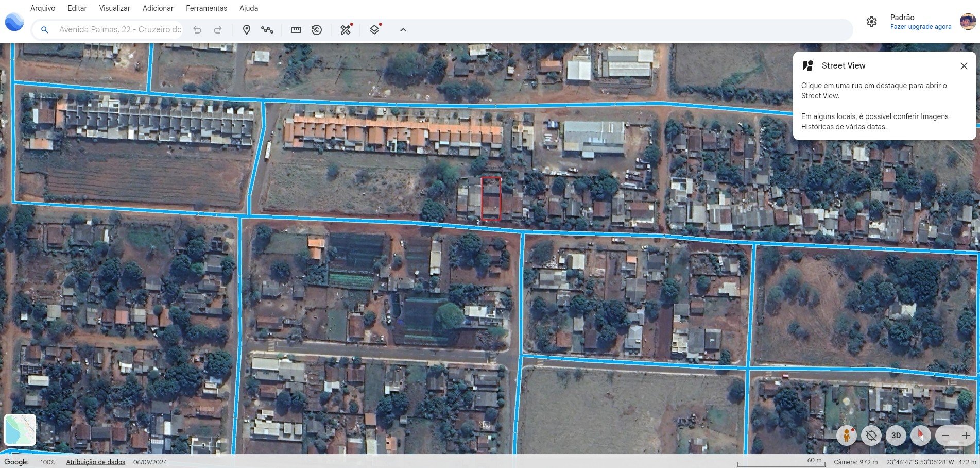
Task: Close the Street View panel
Action: (x=964, y=66)
